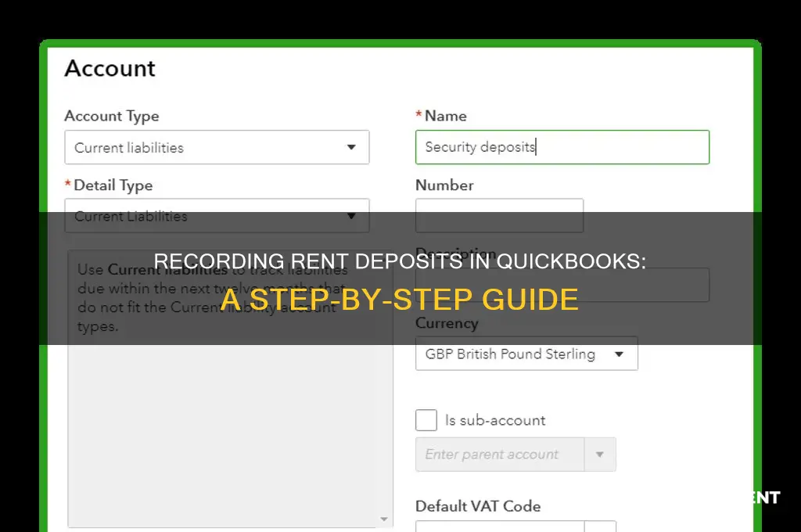The height and width of the screenshot is (532, 801).
Task: Expand the parent account dropdown arrow
Action: (x=600, y=455)
